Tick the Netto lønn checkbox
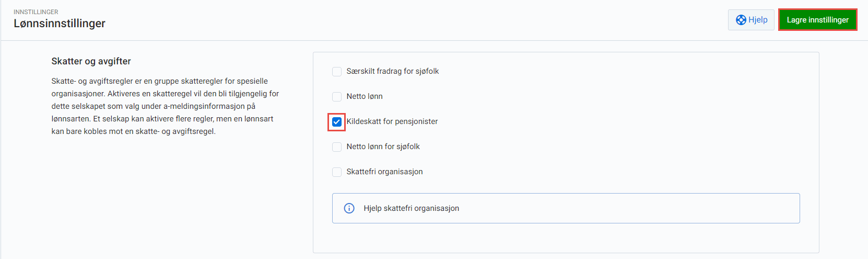Viewport: 868px width, 259px height. coord(337,96)
